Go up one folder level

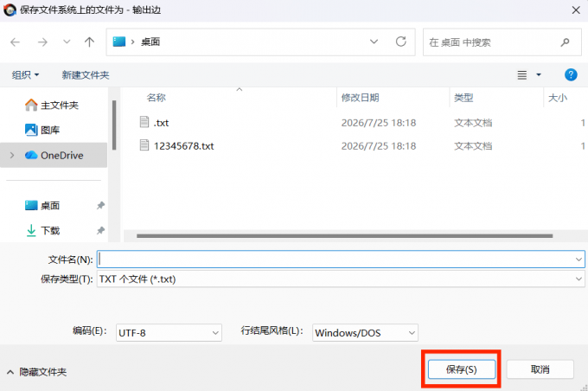tap(89, 42)
